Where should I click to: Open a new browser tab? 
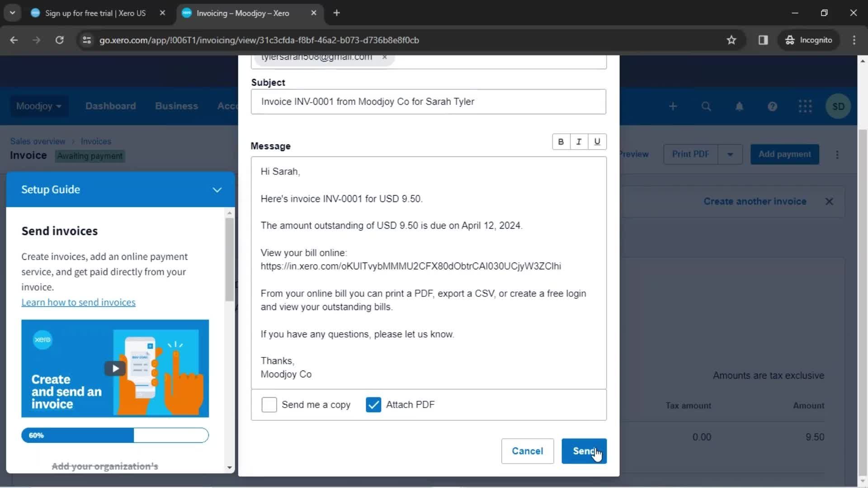point(336,13)
